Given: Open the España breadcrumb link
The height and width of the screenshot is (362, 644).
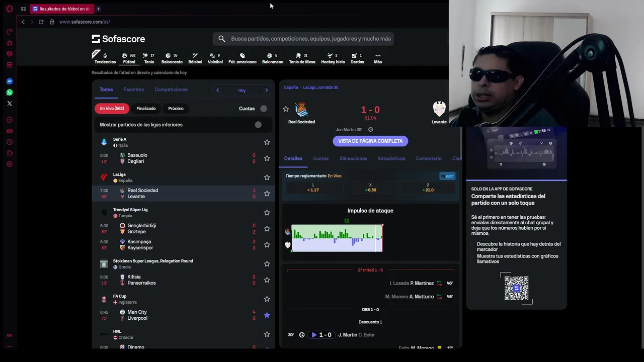Looking at the screenshot, I should tap(291, 87).
